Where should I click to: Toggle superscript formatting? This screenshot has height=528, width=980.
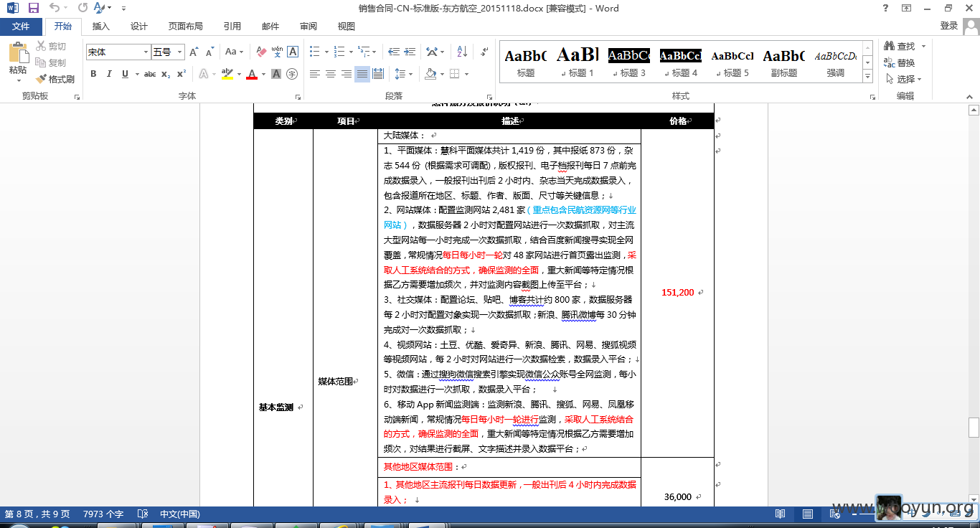click(x=182, y=74)
